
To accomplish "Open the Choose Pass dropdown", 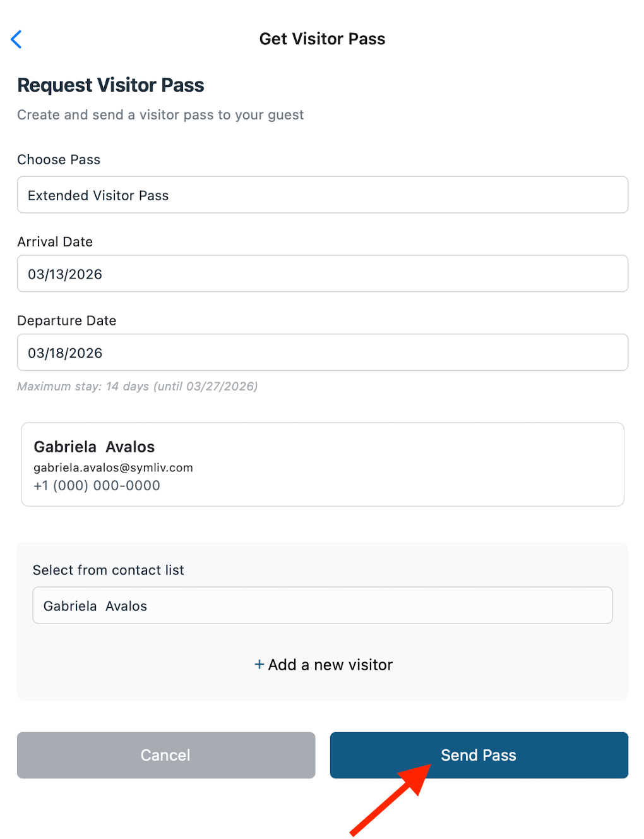I will coord(322,195).
